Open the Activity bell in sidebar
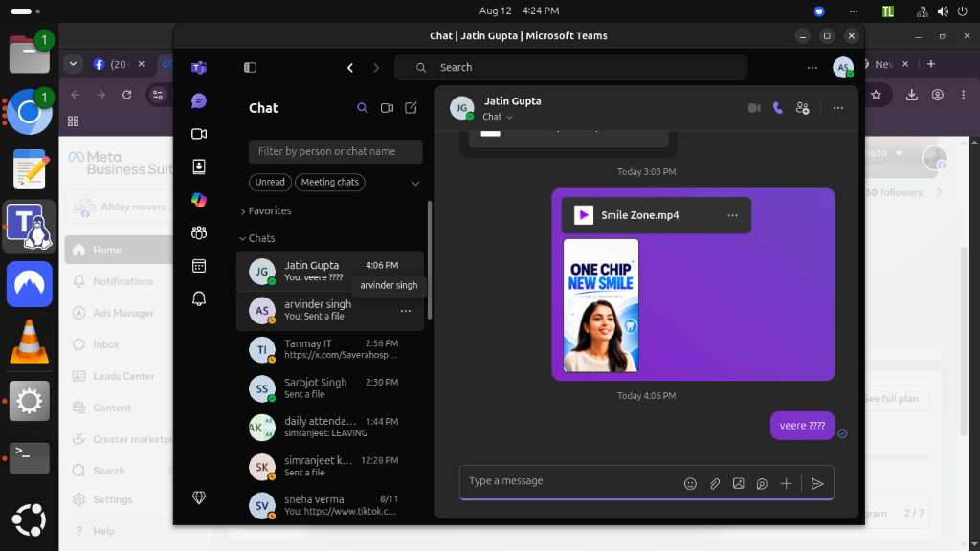The width and height of the screenshot is (980, 551). tap(199, 298)
